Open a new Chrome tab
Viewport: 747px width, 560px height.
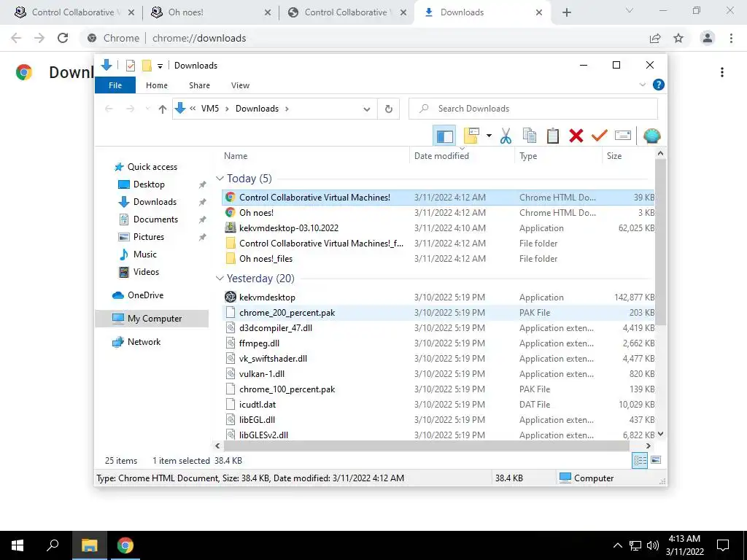[x=566, y=13]
